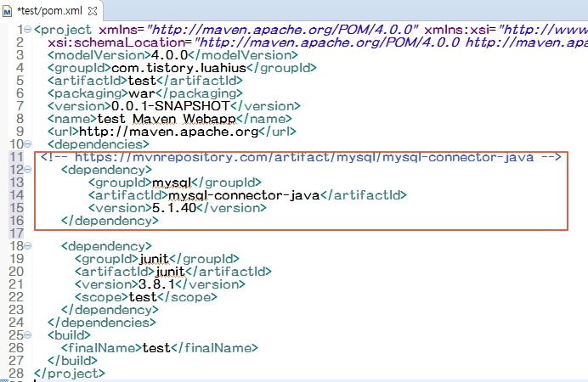The image size is (588, 382).
Task: Click groupId value junit on line 19
Action: click(x=154, y=259)
